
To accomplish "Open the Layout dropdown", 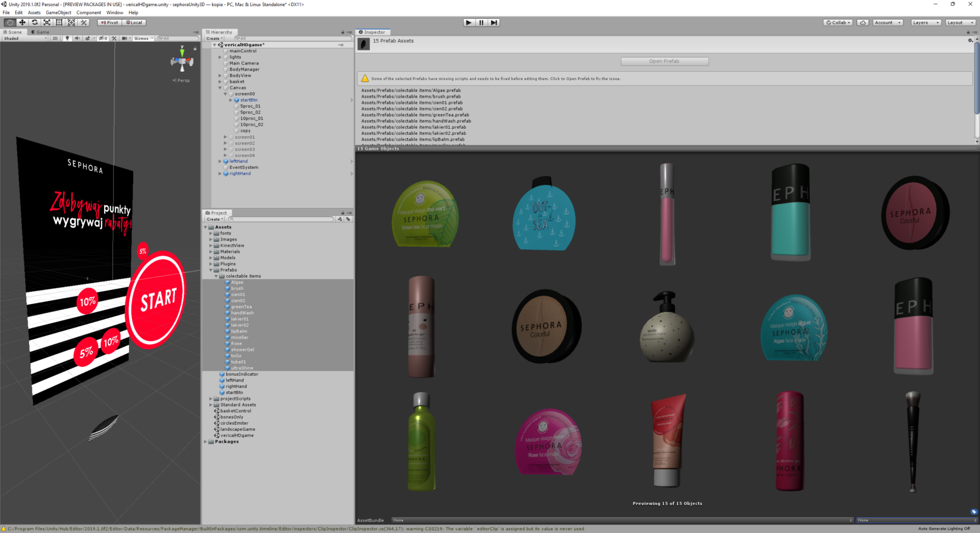I will coord(959,22).
